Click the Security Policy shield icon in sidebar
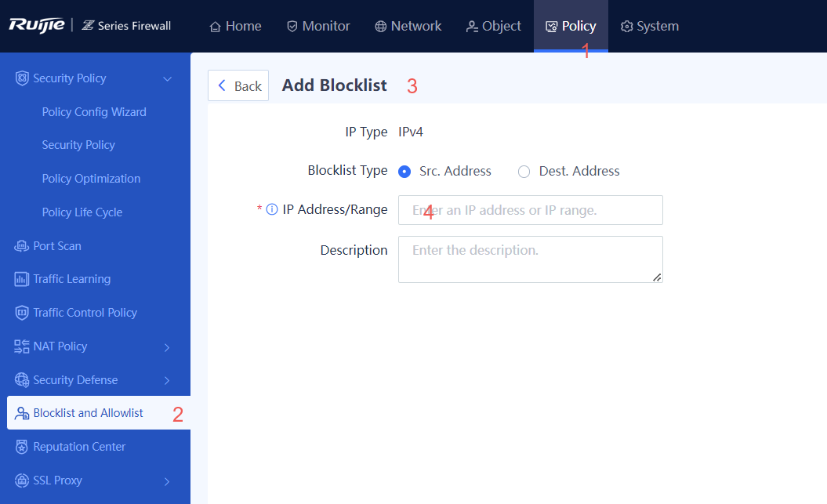 22,78
